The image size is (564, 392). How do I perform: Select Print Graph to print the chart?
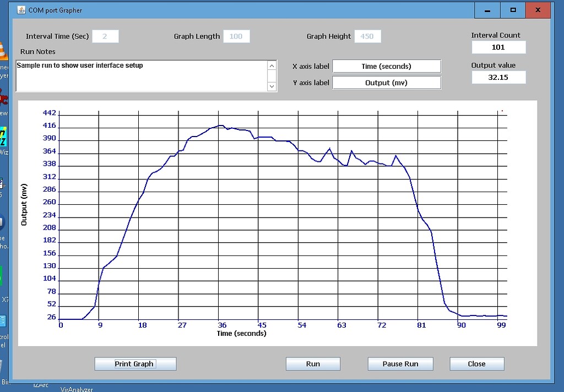(x=134, y=363)
